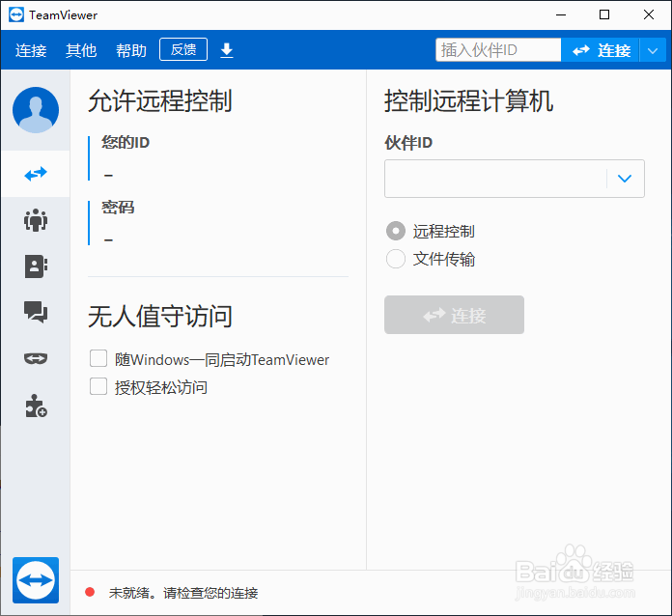This screenshot has width=672, height=616.
Task: Click the red connection status dot
Action: click(x=90, y=592)
